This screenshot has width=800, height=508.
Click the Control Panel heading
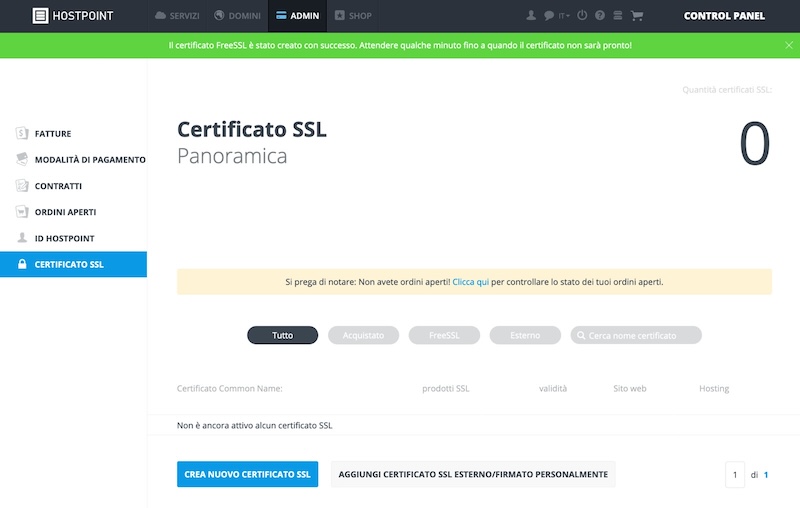click(x=724, y=16)
